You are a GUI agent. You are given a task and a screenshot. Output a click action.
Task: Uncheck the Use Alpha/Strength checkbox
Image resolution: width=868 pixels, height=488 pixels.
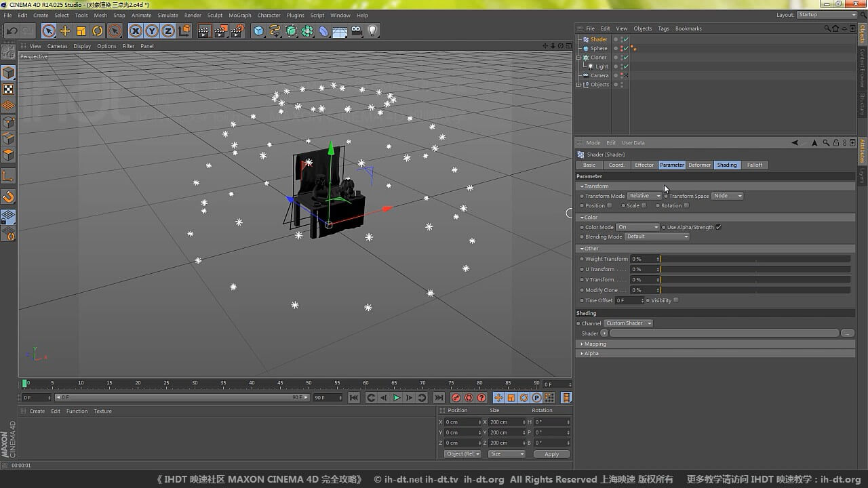point(718,227)
